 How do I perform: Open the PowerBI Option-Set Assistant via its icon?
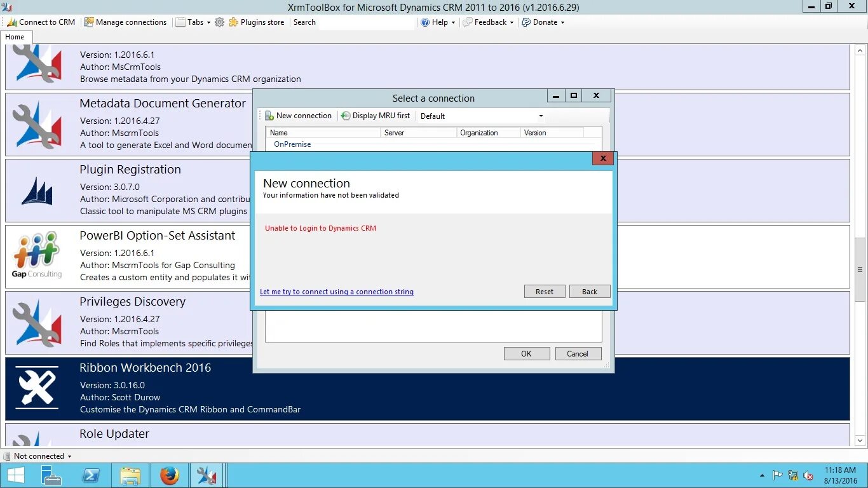(x=37, y=254)
